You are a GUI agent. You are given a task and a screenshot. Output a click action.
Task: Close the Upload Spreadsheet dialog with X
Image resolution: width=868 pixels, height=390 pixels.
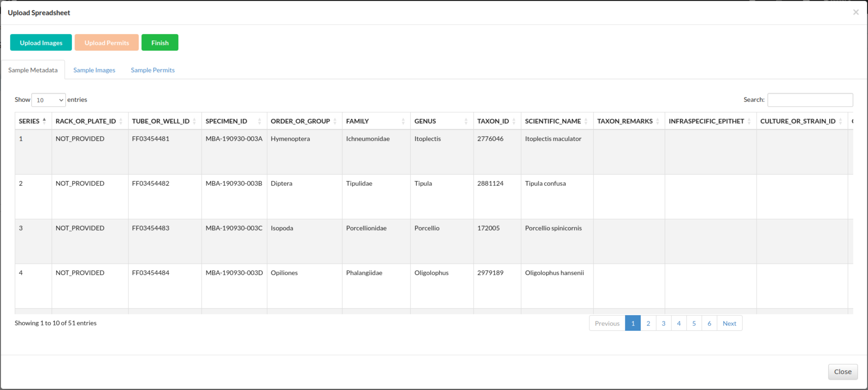click(856, 12)
